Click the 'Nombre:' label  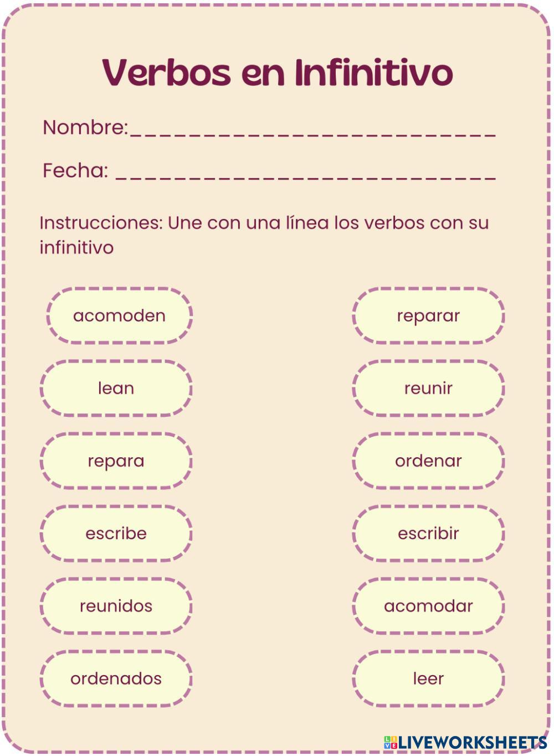(85, 127)
